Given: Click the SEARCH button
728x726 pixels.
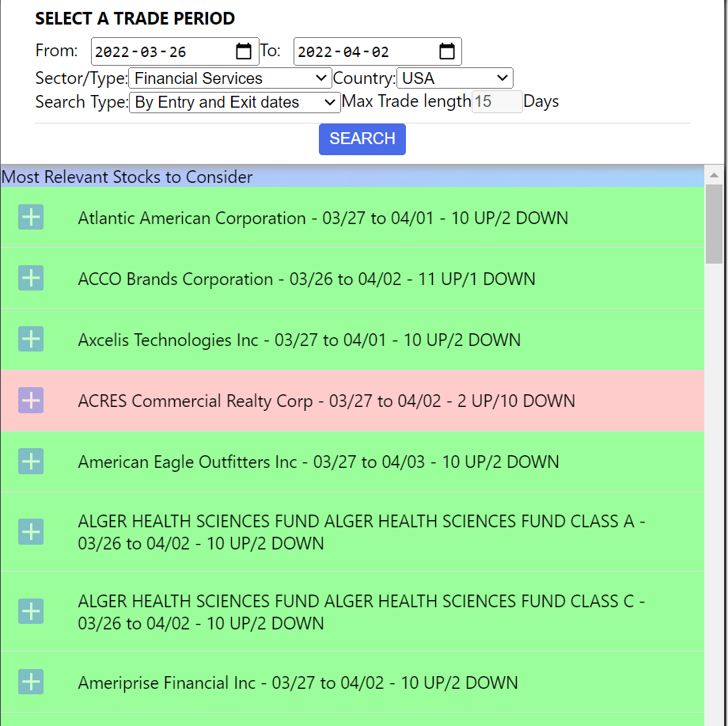Looking at the screenshot, I should 362,139.
